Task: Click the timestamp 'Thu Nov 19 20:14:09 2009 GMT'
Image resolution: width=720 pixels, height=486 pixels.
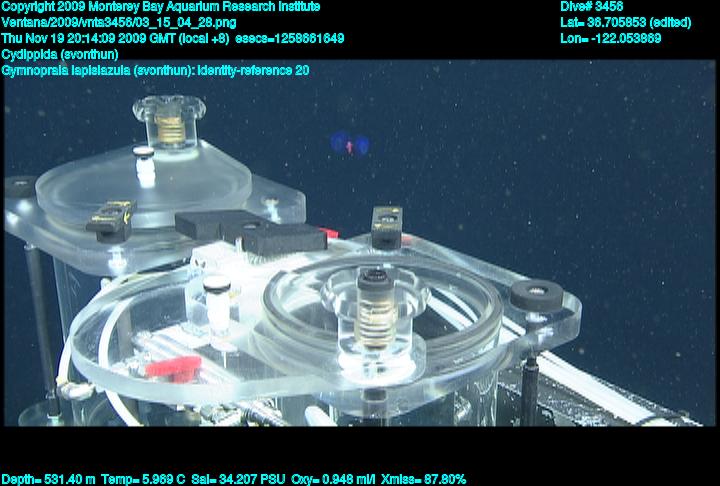Action: click(88, 39)
